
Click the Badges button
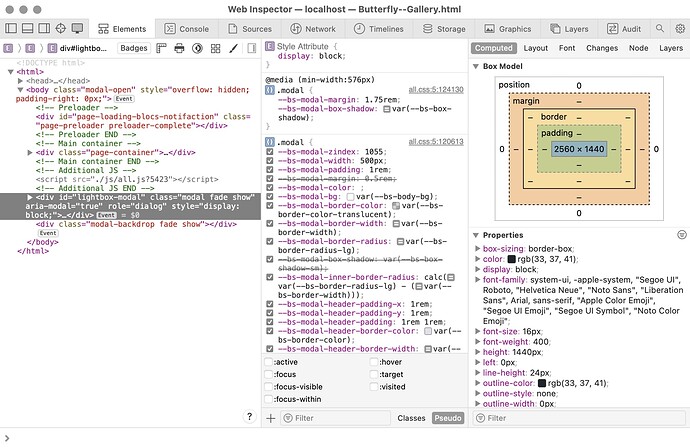pos(133,47)
